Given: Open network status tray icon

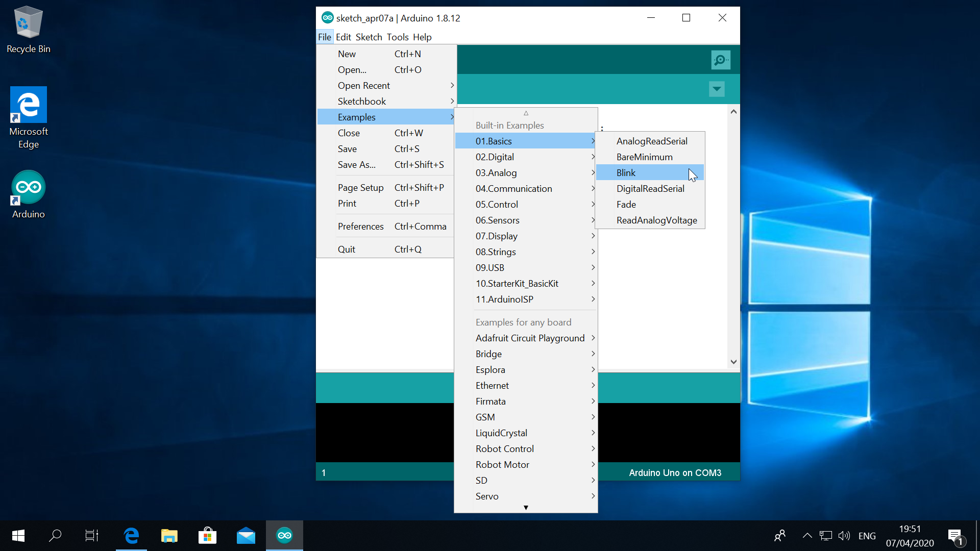Looking at the screenshot, I should 825,536.
